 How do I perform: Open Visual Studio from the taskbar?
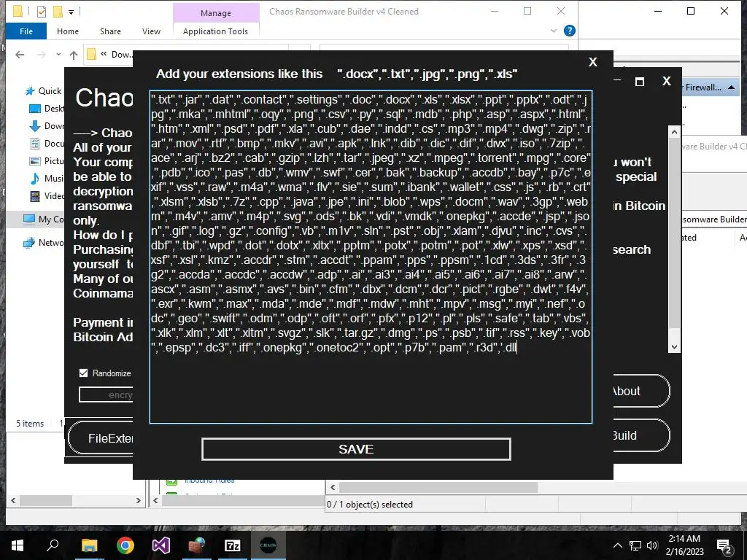(161, 545)
